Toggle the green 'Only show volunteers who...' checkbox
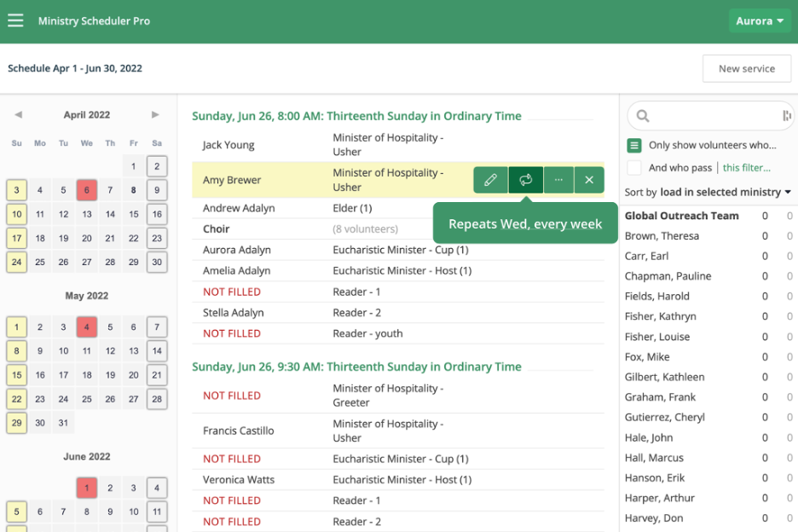Screen dimensions: 798x532 (634, 146)
